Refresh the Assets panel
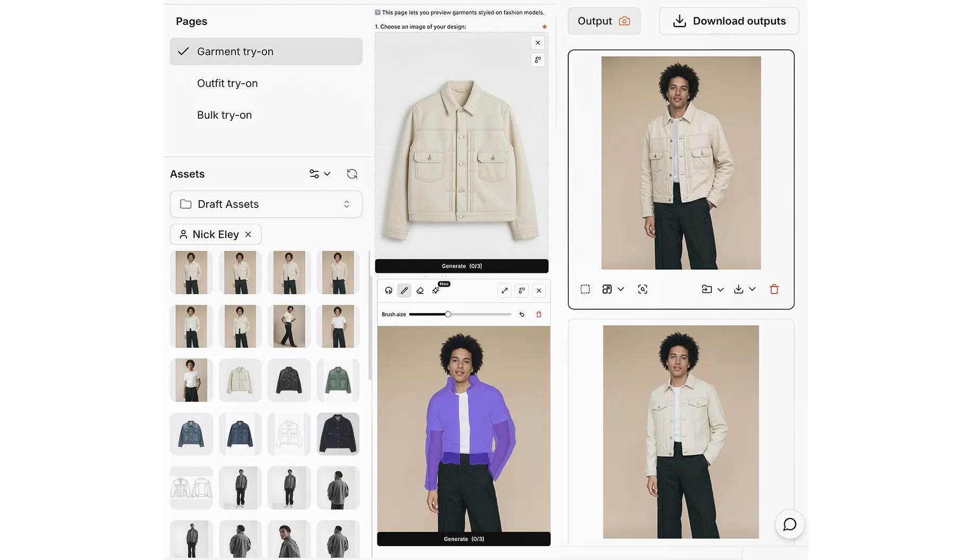The image size is (972, 560). pyautogui.click(x=351, y=173)
